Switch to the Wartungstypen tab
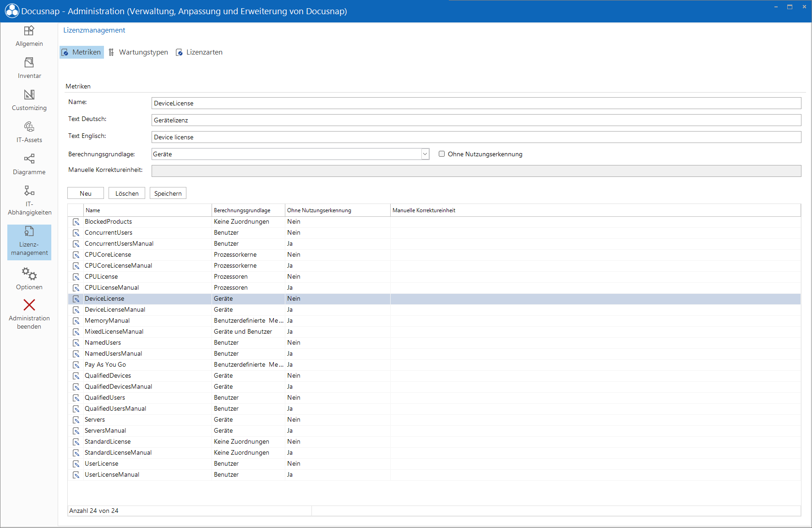 138,52
